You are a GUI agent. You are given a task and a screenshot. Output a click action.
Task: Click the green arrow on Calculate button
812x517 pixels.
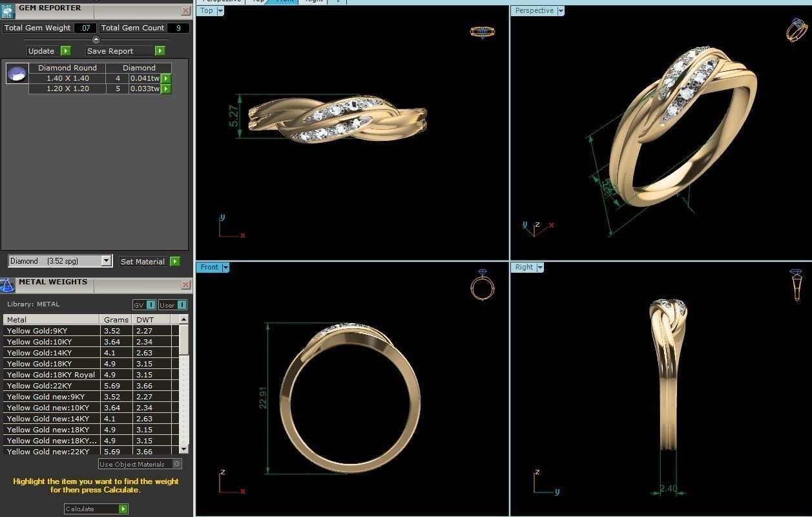(x=123, y=509)
